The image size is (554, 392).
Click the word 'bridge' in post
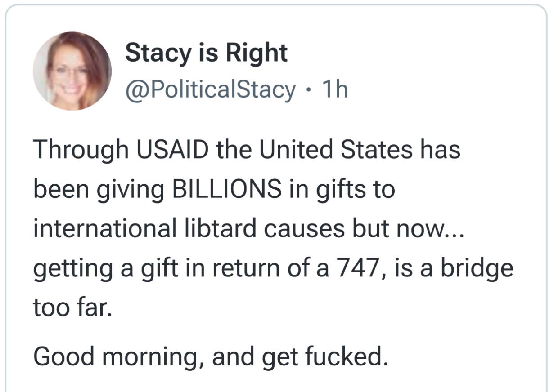(x=477, y=269)
